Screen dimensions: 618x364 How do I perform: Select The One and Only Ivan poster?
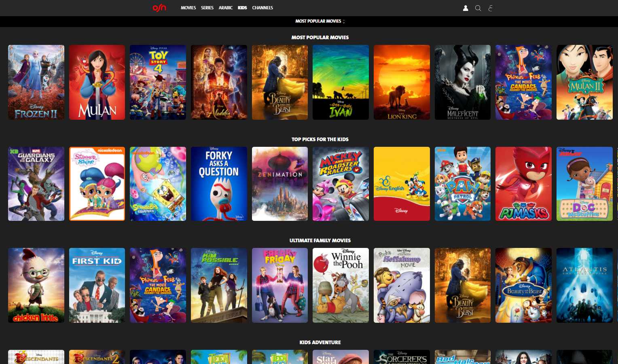click(x=341, y=82)
